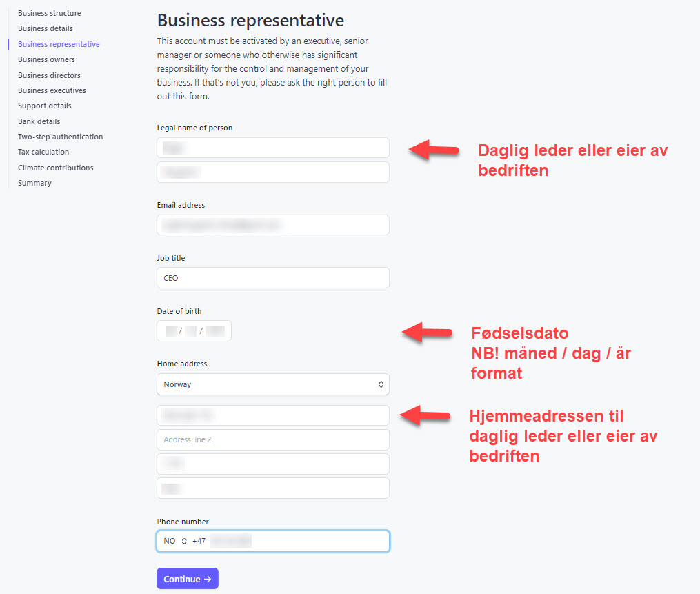
Task: Go to Support details
Action: click(x=44, y=106)
